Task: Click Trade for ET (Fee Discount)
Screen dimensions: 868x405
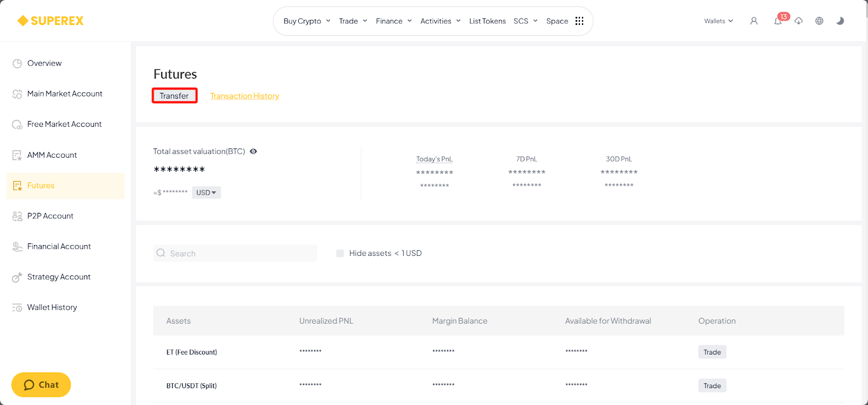Action: pyautogui.click(x=712, y=352)
